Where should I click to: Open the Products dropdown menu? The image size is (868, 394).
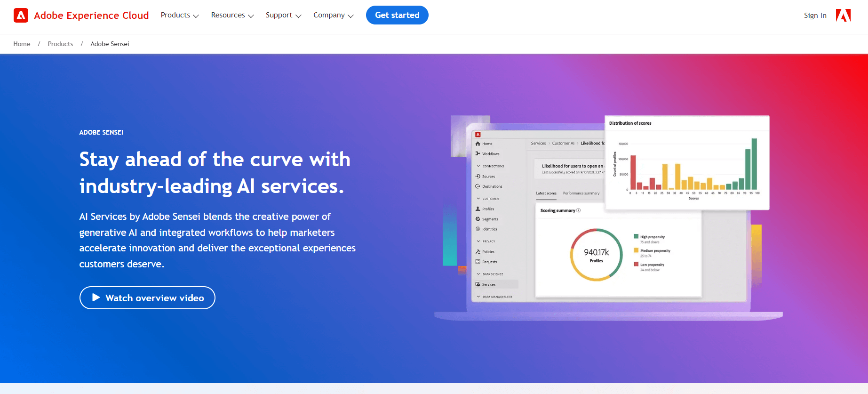[x=180, y=15]
